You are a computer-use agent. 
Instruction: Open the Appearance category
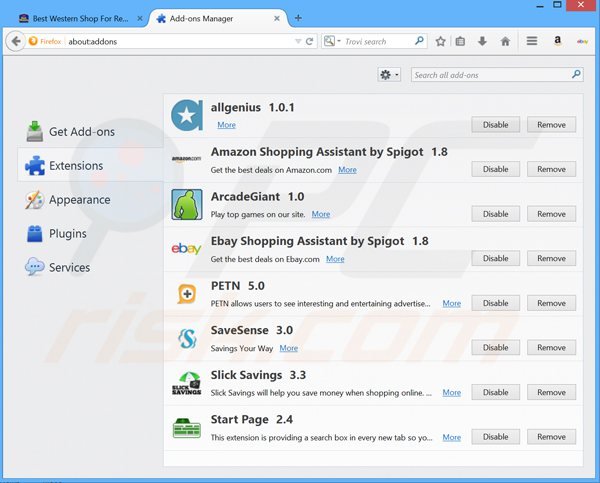point(79,200)
